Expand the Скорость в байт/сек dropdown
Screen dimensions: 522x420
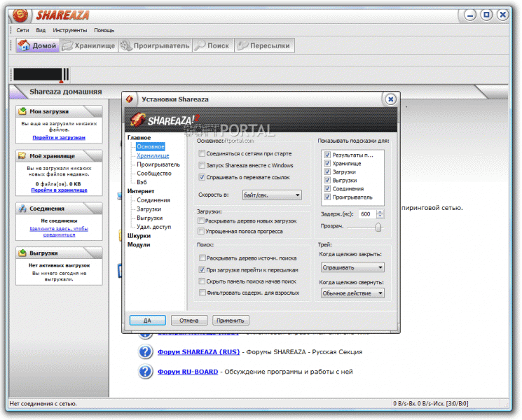272,195
